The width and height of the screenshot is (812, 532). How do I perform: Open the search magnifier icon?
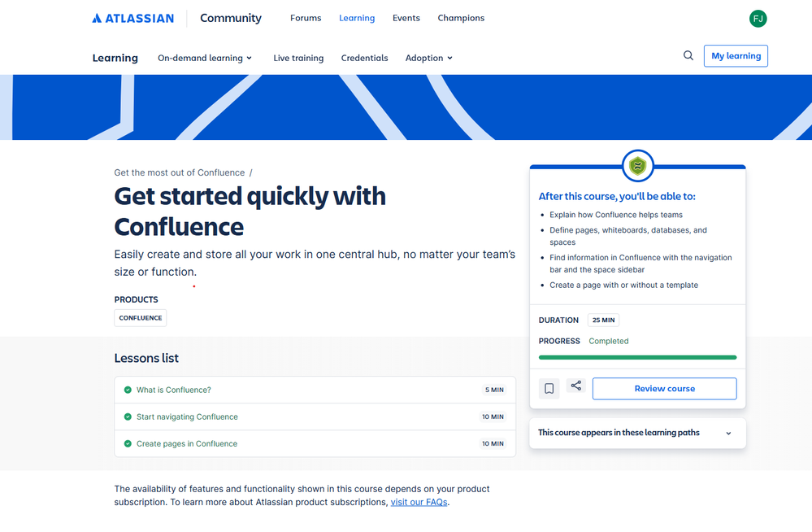coord(688,55)
